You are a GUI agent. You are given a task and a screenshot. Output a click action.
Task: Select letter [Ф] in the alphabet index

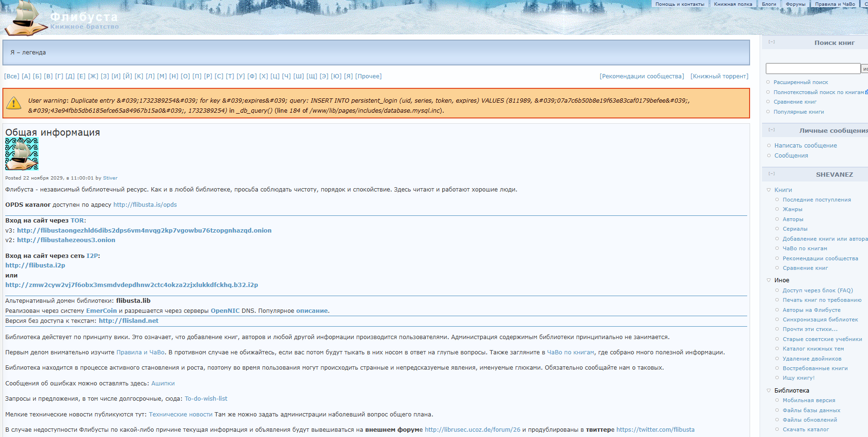click(x=252, y=76)
